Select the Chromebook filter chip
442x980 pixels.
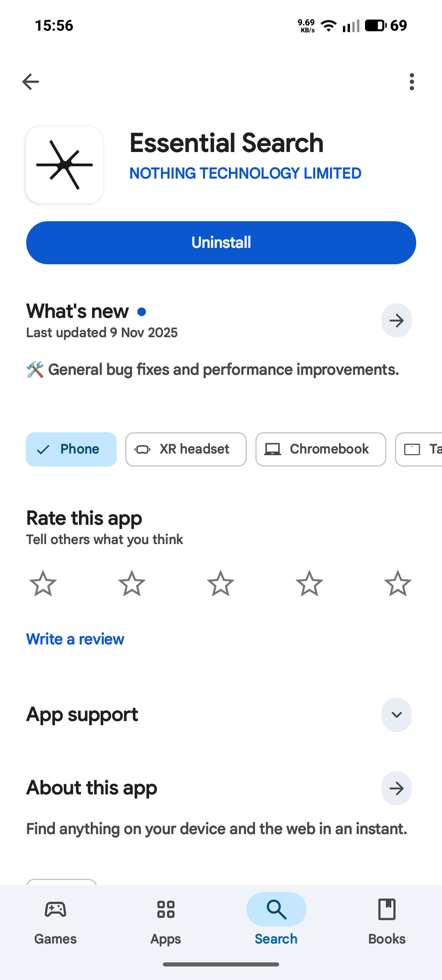coord(320,449)
